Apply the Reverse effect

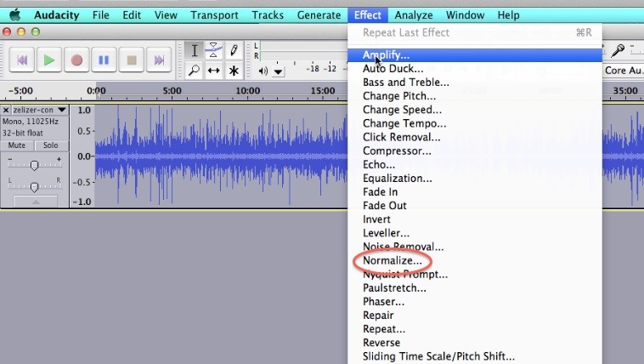pos(475,343)
